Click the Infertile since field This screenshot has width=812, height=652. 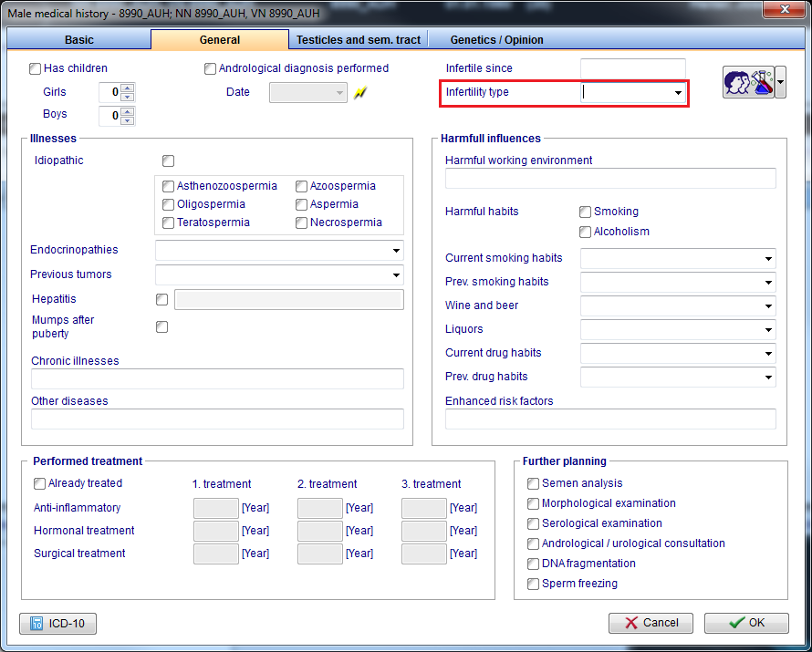pos(633,68)
